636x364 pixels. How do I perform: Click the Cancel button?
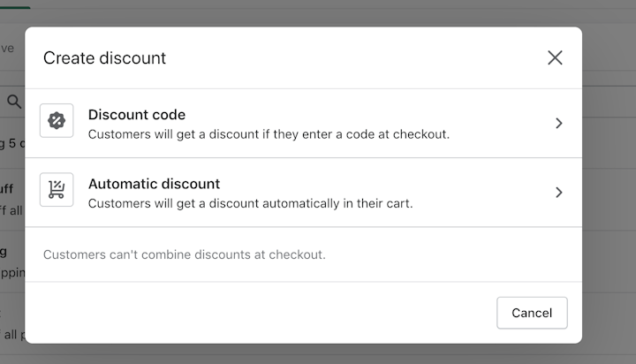tap(532, 313)
